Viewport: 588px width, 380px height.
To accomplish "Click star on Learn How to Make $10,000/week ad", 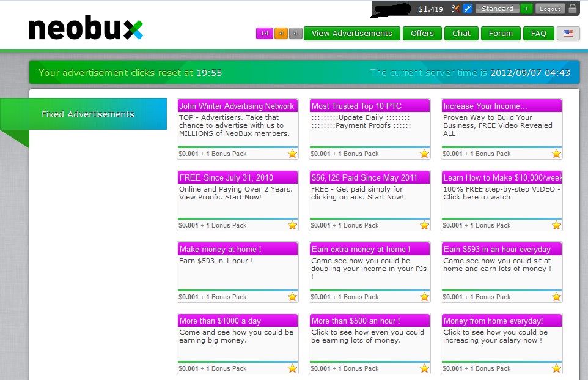I will pos(556,225).
